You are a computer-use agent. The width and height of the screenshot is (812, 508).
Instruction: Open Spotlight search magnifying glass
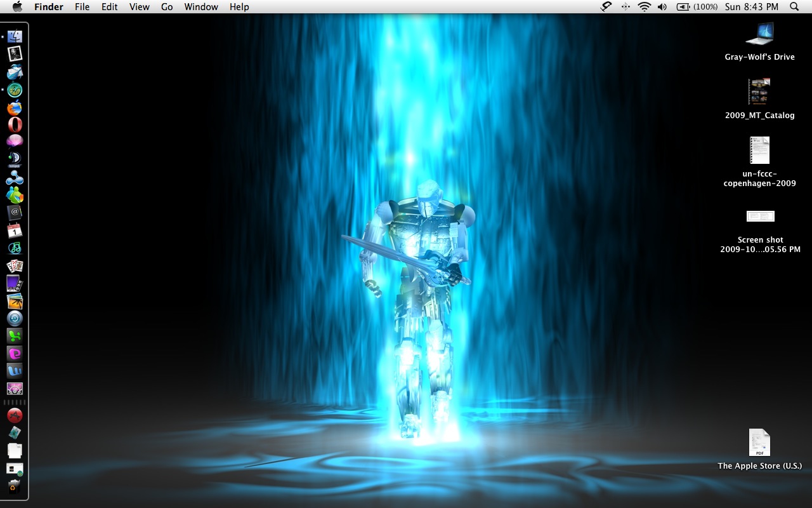[x=794, y=7]
